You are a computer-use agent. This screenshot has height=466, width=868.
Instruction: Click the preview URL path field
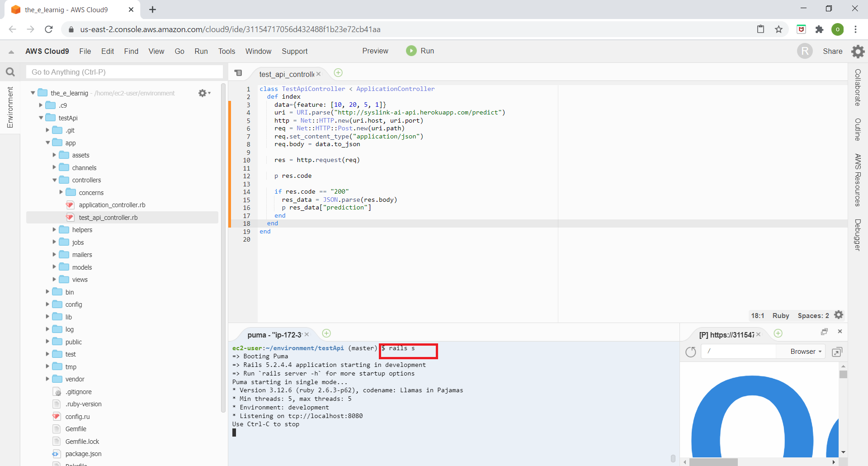coord(738,352)
